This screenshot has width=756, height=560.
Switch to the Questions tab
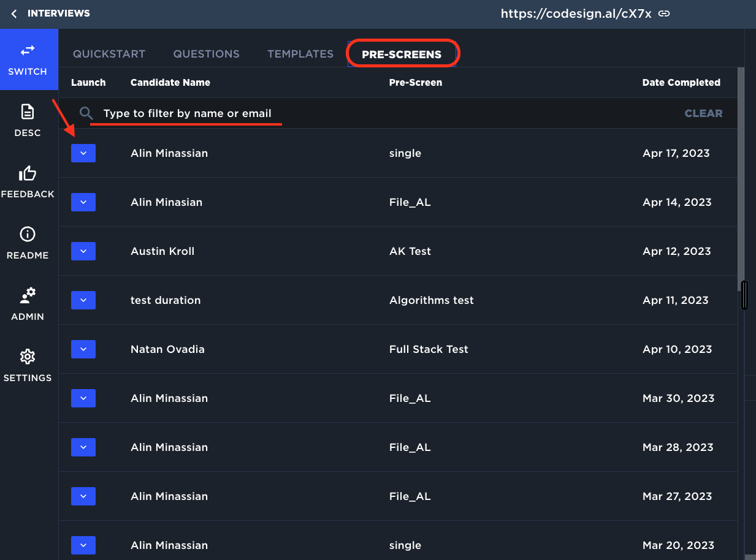pyautogui.click(x=206, y=54)
